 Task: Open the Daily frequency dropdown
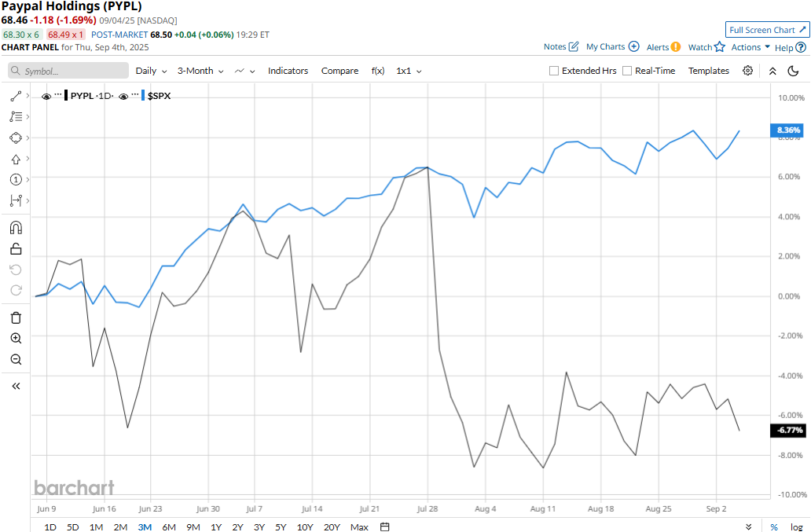[151, 71]
